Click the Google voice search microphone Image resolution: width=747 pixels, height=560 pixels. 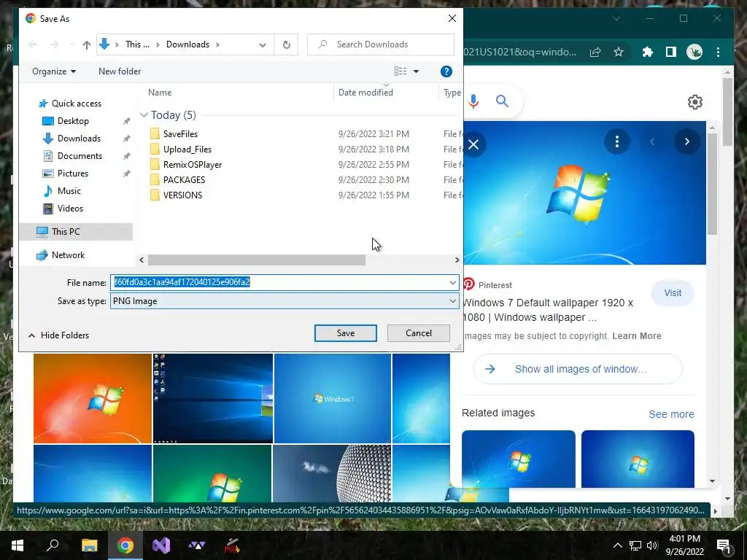point(473,101)
